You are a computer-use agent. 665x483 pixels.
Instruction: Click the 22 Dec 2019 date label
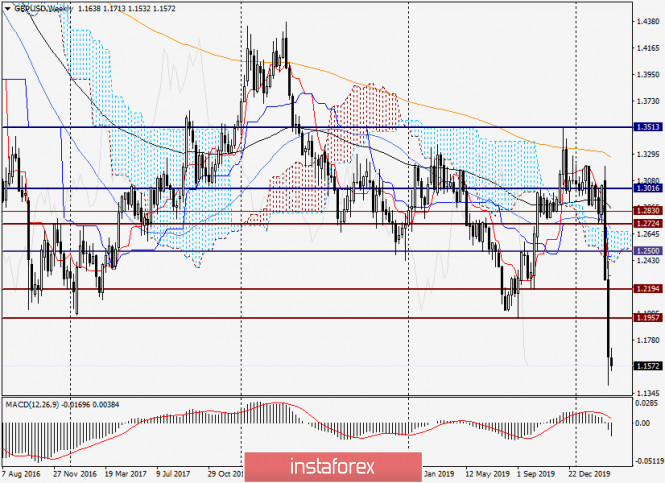[590, 474]
